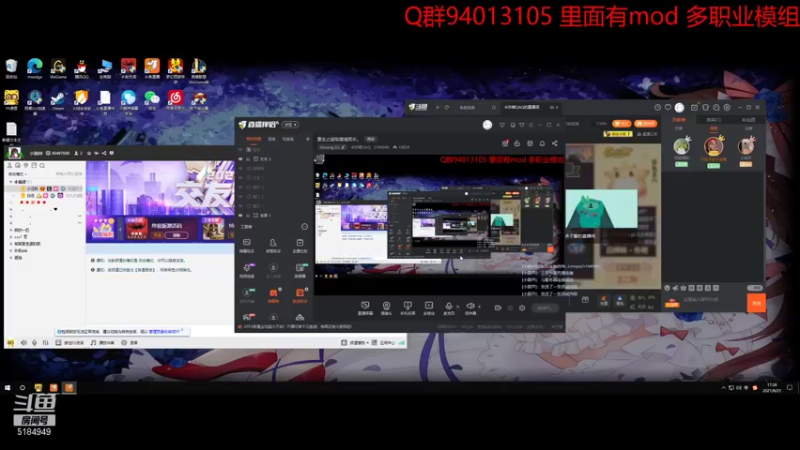The image size is (800, 450).
Task: Open the pill dropdown next to companion logo
Action: (x=290, y=124)
